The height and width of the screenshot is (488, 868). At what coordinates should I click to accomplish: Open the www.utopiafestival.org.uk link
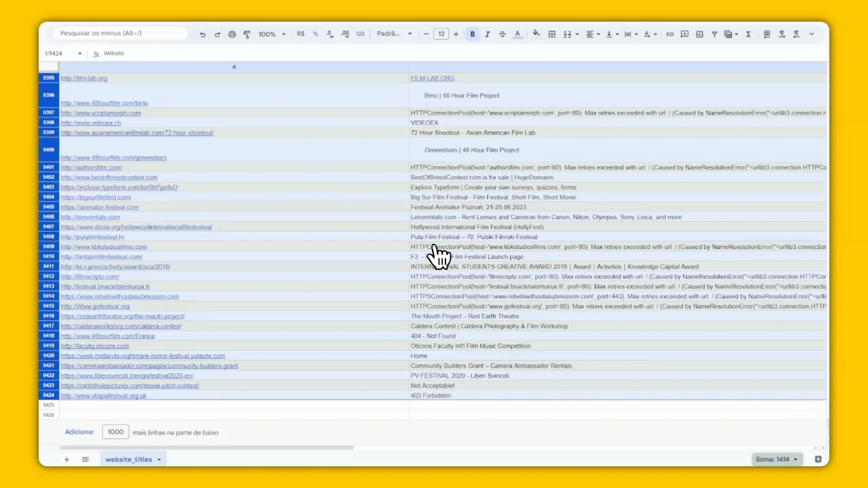pos(104,396)
